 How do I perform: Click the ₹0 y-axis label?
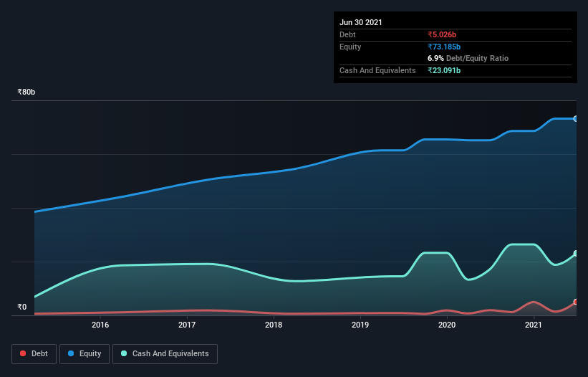pos(22,307)
